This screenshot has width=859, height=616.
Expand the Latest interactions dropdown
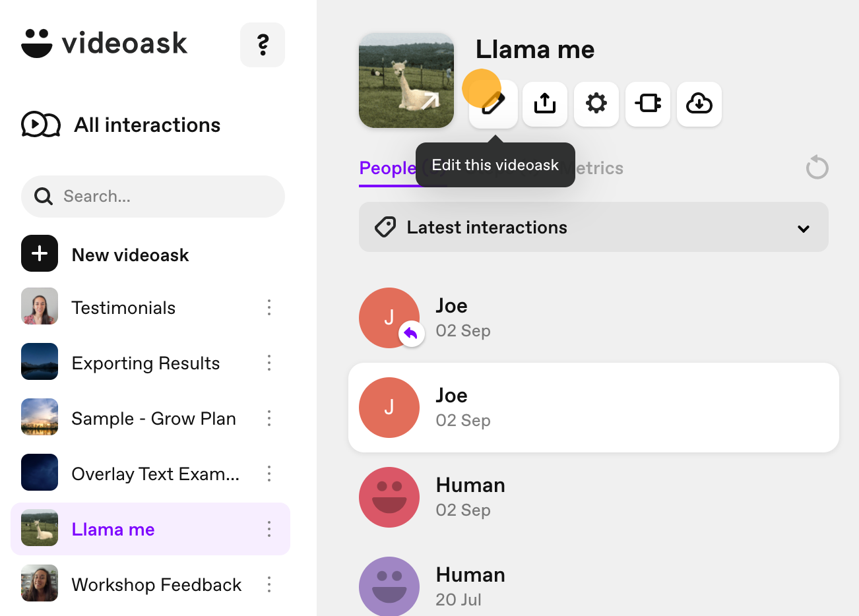click(x=594, y=227)
